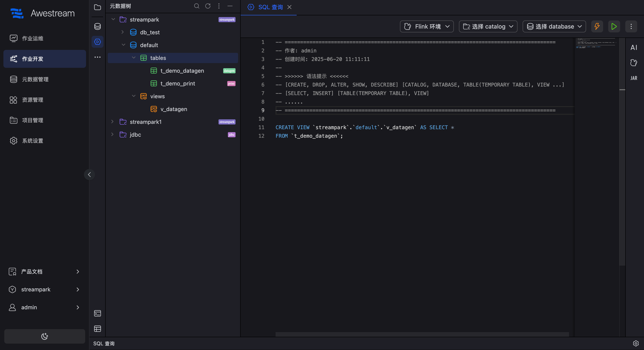The height and width of the screenshot is (350, 644).
Task: Minimize the metadata tree panel
Action: point(230,6)
